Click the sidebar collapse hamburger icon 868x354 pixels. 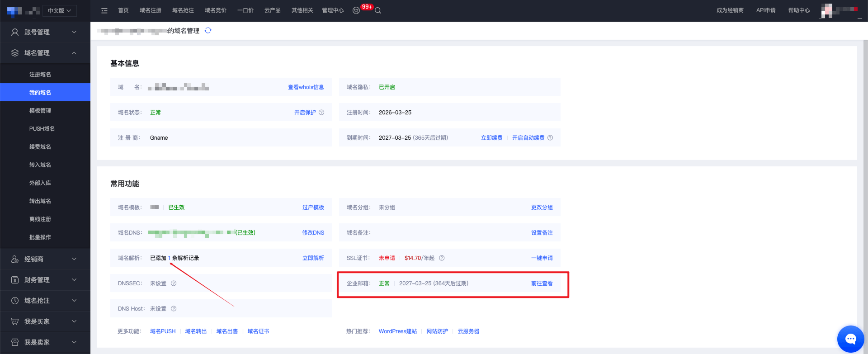click(104, 10)
